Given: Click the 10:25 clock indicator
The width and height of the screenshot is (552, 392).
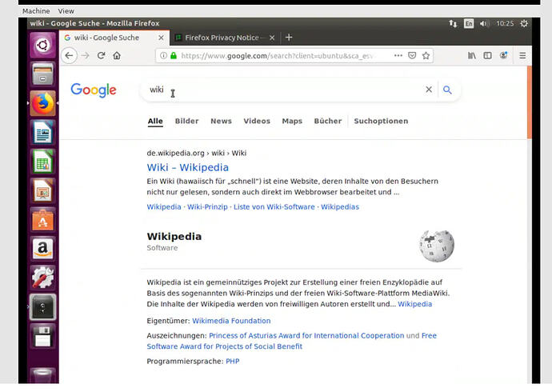Looking at the screenshot, I should coord(505,23).
